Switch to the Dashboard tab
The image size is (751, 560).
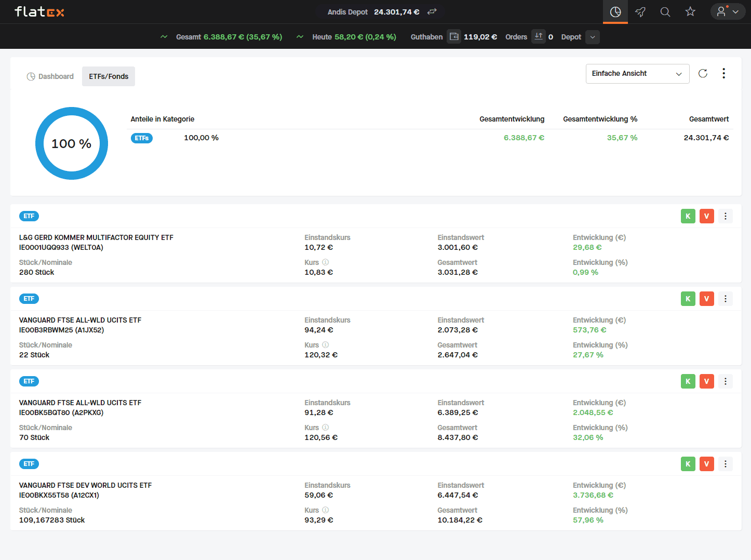tap(50, 76)
